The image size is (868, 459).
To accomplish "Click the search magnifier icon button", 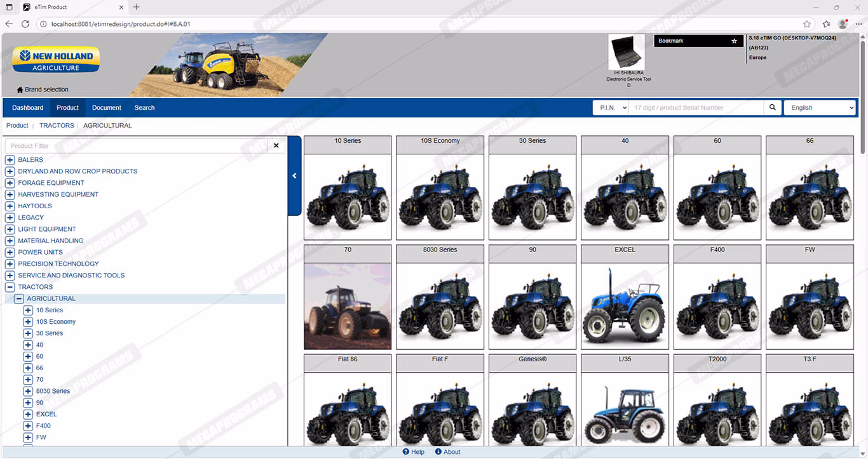I will pos(772,108).
